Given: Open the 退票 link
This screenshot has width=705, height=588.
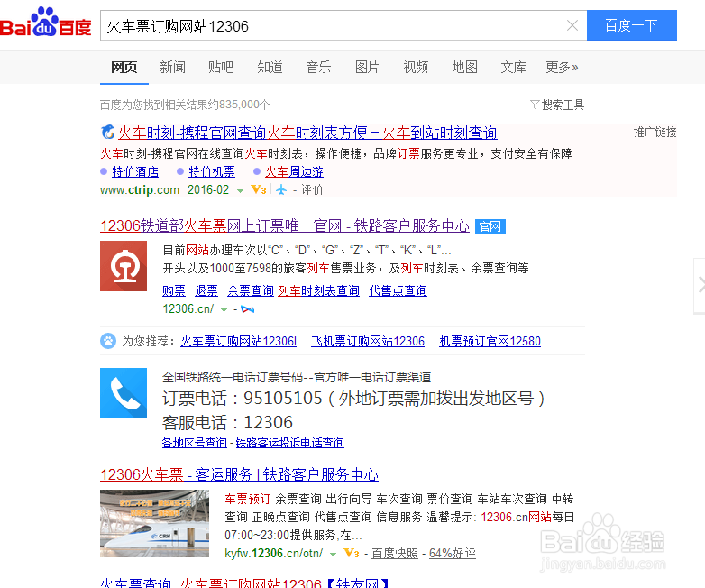Looking at the screenshot, I should (x=206, y=290).
